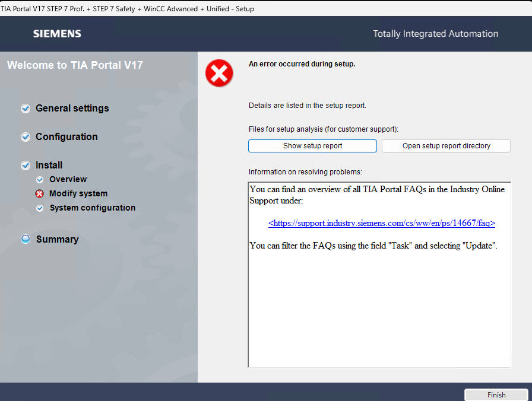Image resolution: width=532 pixels, height=401 pixels.
Task: Select the Install step label
Action: point(49,165)
